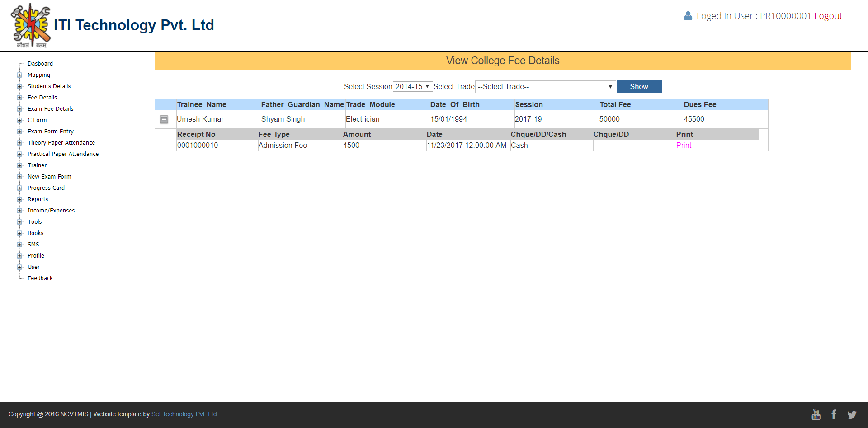Image resolution: width=868 pixels, height=428 pixels.
Task: Open Set Technology Pvt. Ltd footer link
Action: click(x=184, y=414)
